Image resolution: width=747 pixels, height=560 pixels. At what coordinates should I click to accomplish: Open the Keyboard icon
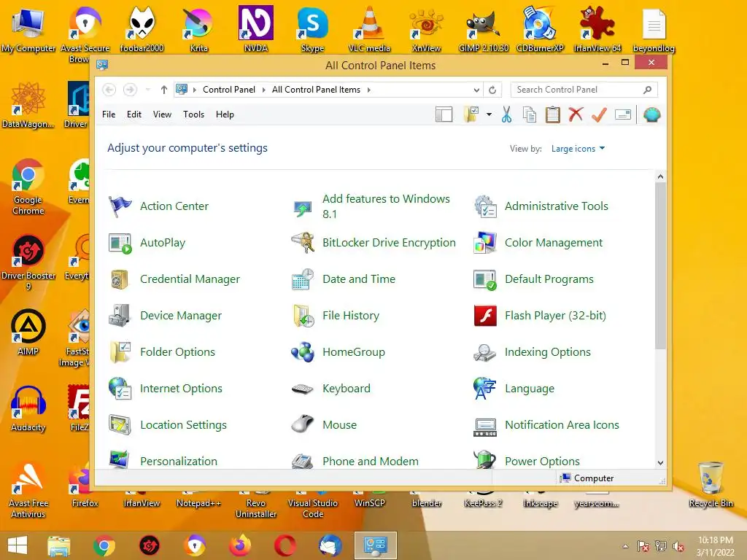[x=303, y=389]
